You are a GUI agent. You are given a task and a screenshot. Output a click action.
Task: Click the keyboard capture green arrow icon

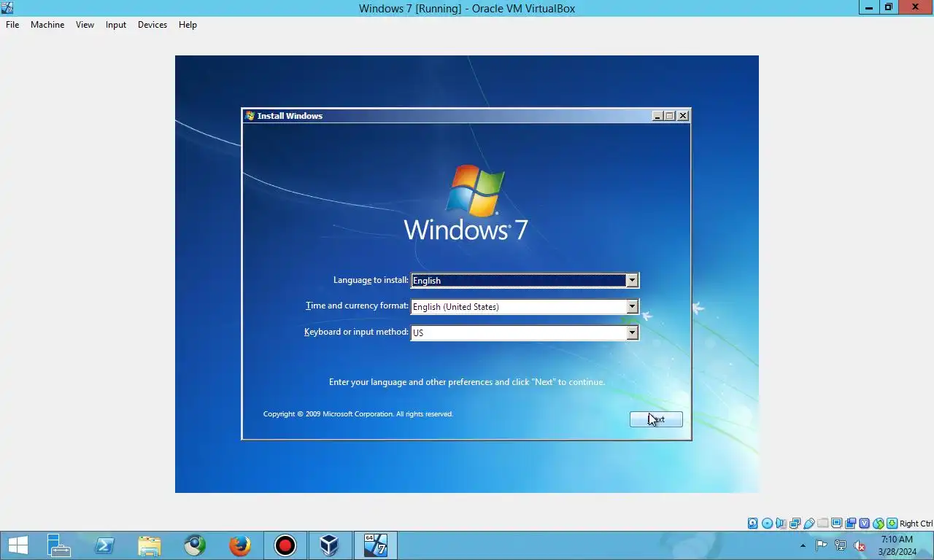coord(892,524)
